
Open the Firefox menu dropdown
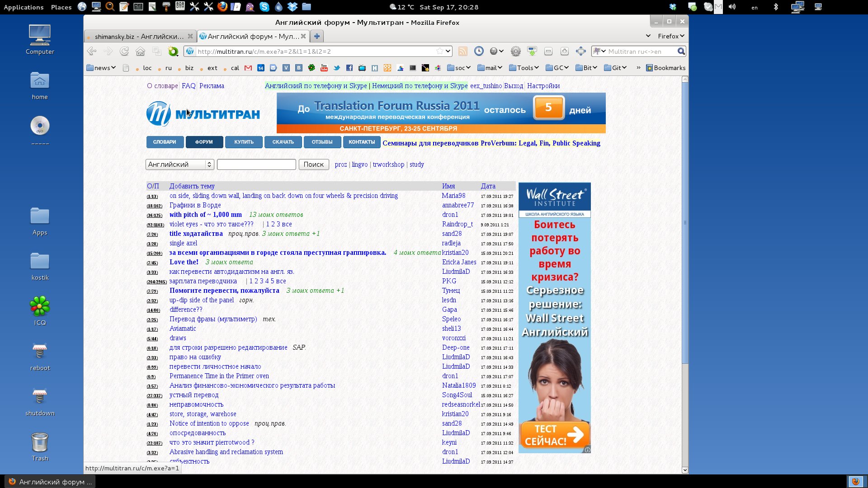(671, 36)
